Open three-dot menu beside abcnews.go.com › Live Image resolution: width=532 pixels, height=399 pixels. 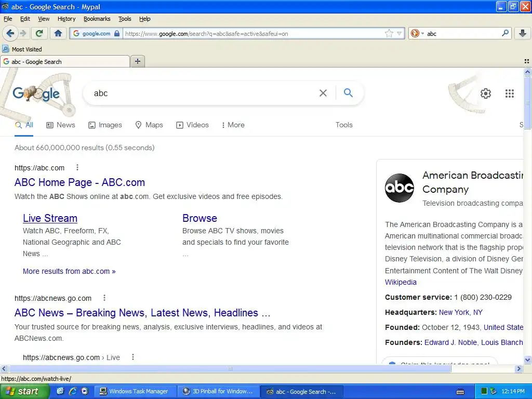(x=133, y=357)
